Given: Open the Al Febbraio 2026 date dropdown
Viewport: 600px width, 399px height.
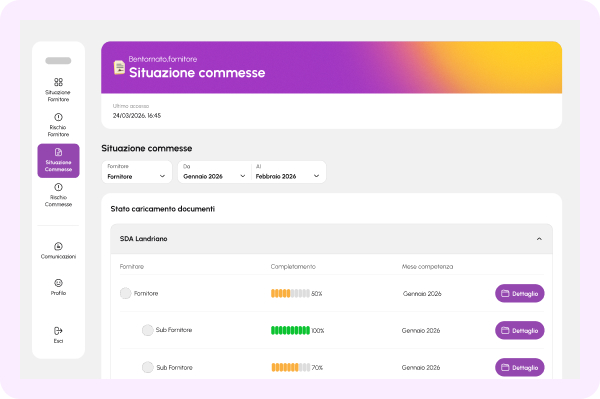Looking at the screenshot, I should 289,172.
